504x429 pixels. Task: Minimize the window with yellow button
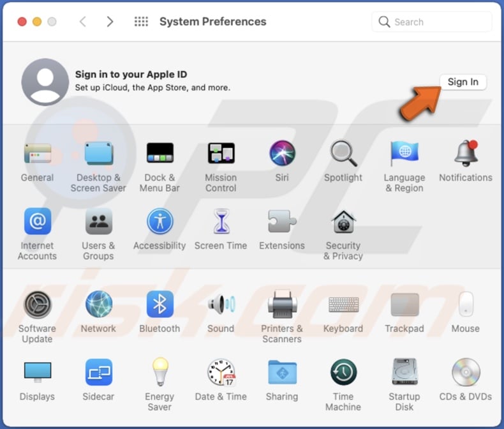37,22
